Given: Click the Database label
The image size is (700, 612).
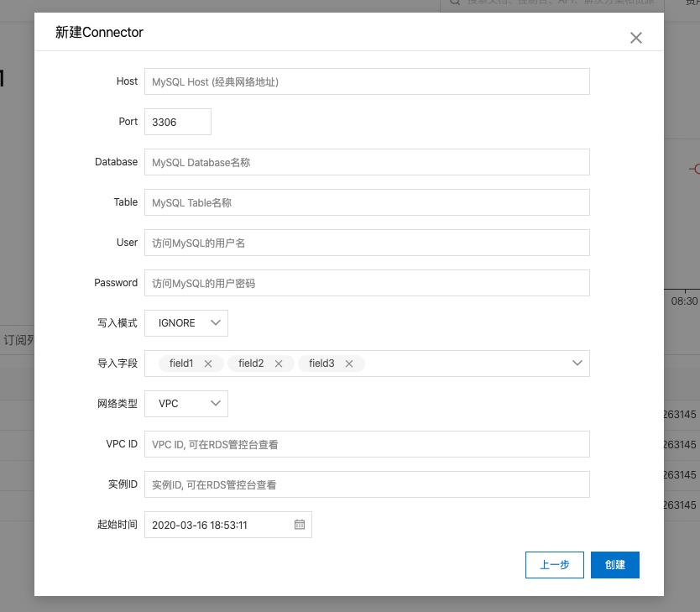Looking at the screenshot, I should pyautogui.click(x=117, y=161).
